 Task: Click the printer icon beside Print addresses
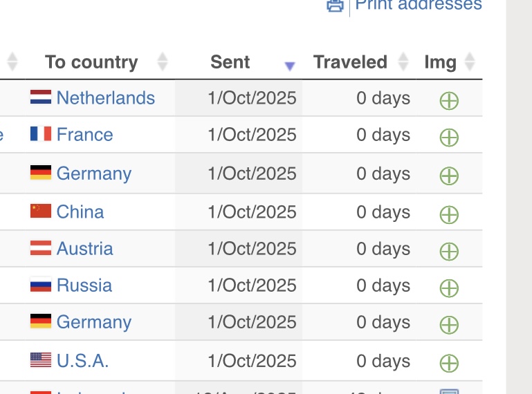pos(335,6)
